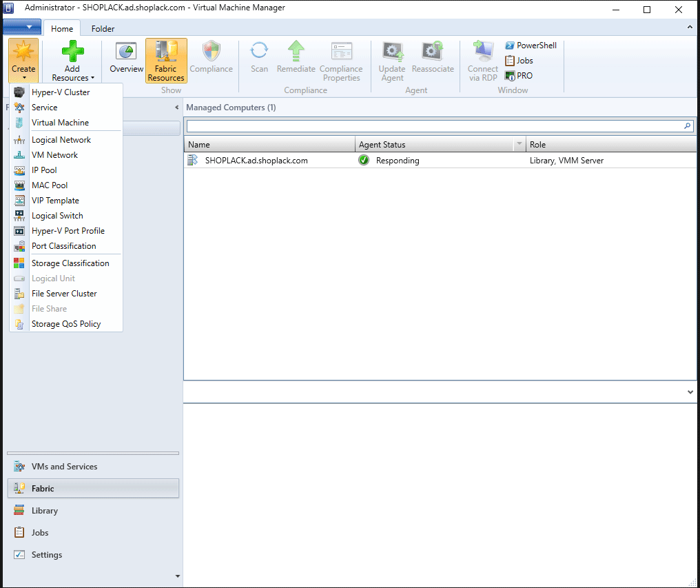Select IP Pool from the menu

click(x=66, y=171)
